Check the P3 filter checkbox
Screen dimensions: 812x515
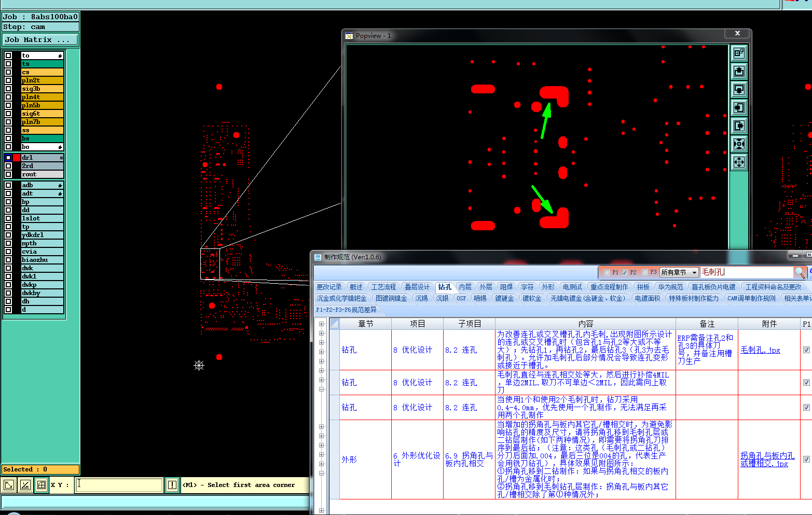pyautogui.click(x=644, y=272)
